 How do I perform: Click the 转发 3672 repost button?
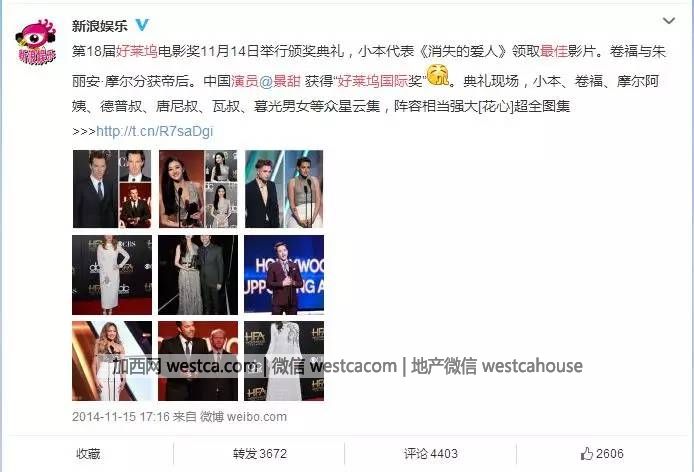tap(260, 454)
